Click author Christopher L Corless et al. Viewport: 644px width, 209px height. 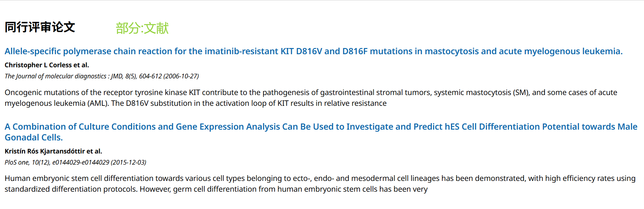click(47, 65)
